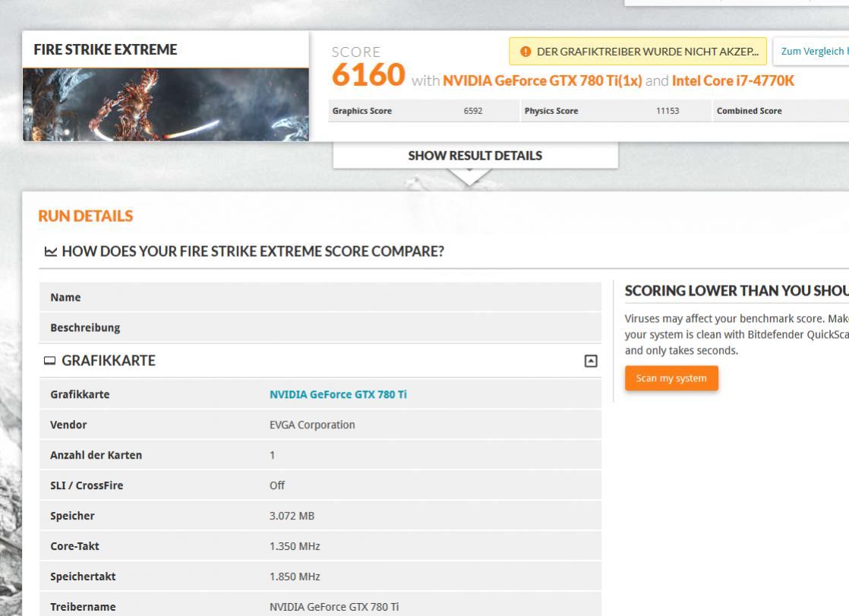The image size is (849, 616).
Task: Click the Grafikkarte row label
Action: pyautogui.click(x=80, y=394)
